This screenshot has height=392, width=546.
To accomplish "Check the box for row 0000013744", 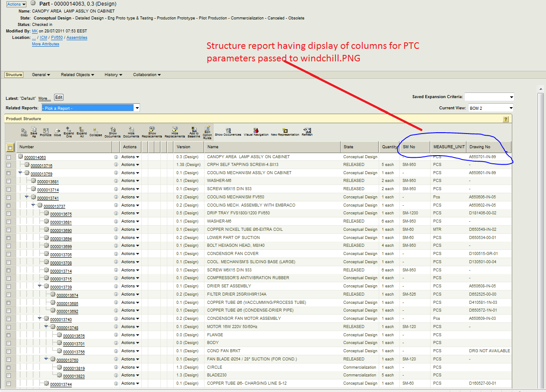I will (x=9, y=383).
